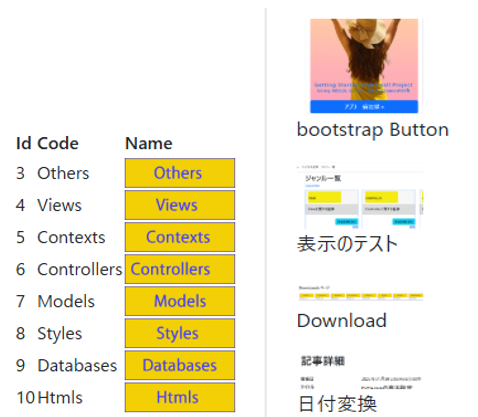Click the Databases yellow button
Viewport: 478px width, 417px height.
(180, 365)
